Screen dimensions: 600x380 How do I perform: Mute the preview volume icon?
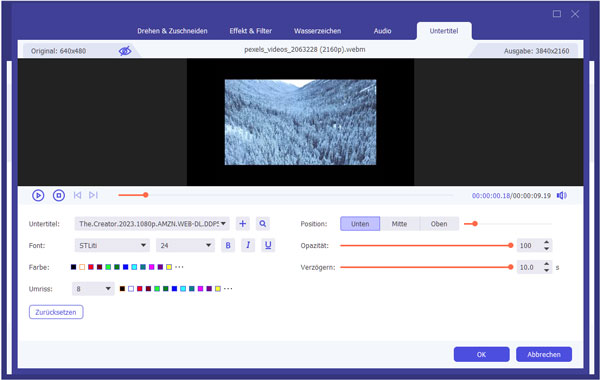tap(561, 196)
